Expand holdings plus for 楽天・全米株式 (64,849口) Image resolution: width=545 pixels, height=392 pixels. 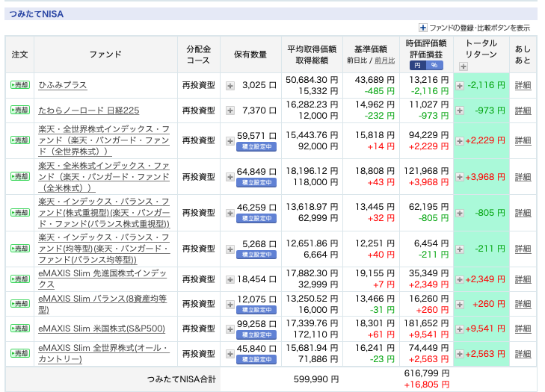pyautogui.click(x=230, y=177)
